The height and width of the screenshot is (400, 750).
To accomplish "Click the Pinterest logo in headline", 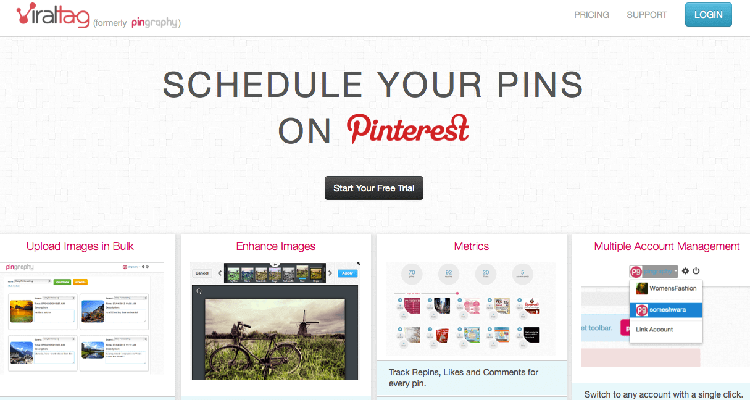I will point(408,129).
